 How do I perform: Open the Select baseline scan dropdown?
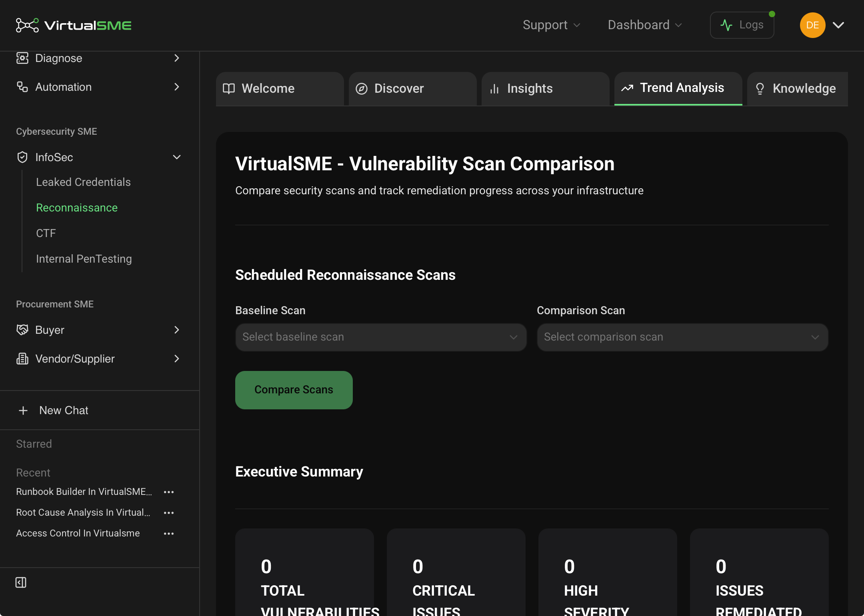click(381, 337)
